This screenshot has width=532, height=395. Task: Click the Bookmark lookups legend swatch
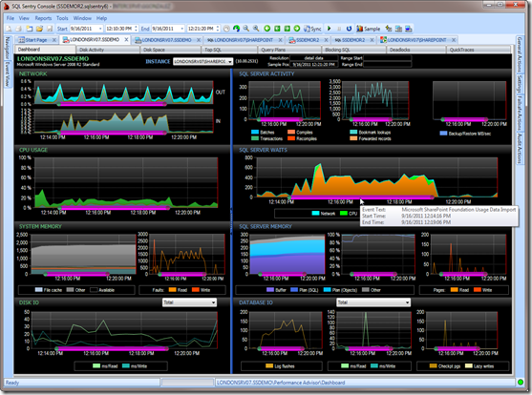tap(353, 133)
